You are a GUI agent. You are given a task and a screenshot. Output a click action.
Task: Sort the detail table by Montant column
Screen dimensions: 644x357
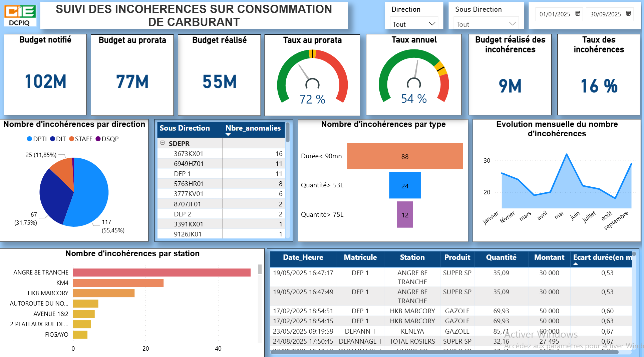(x=549, y=257)
